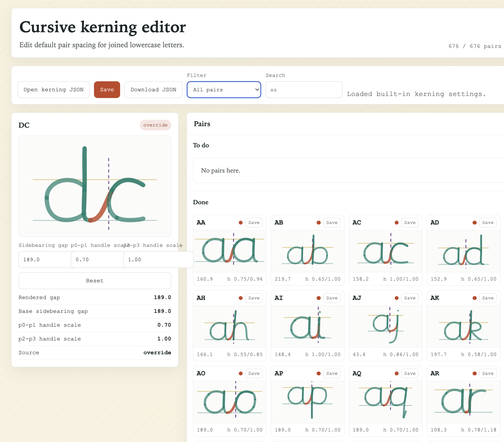Save the AA pair card

pyautogui.click(x=254, y=223)
